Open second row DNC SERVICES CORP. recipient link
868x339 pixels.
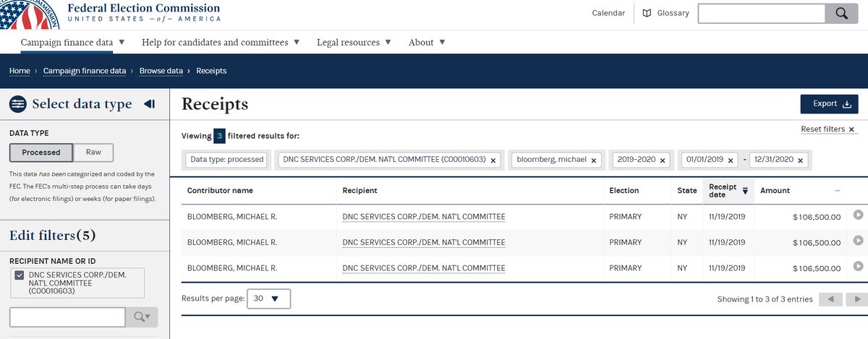[x=424, y=241]
